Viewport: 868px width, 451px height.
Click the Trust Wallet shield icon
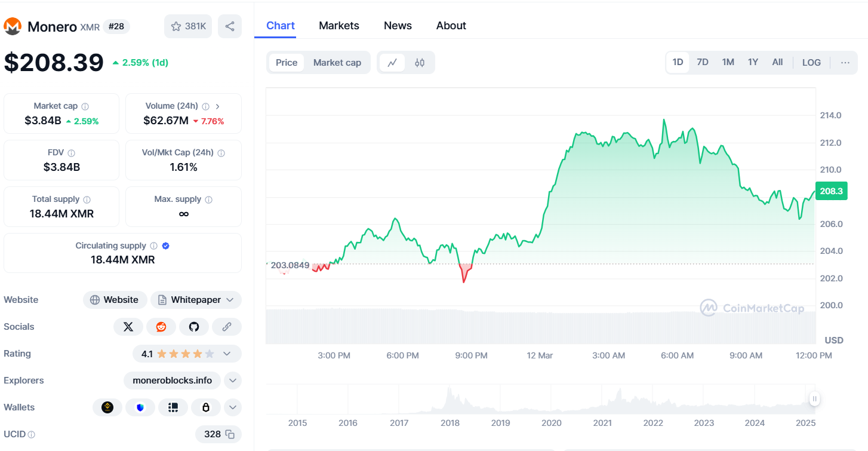140,407
